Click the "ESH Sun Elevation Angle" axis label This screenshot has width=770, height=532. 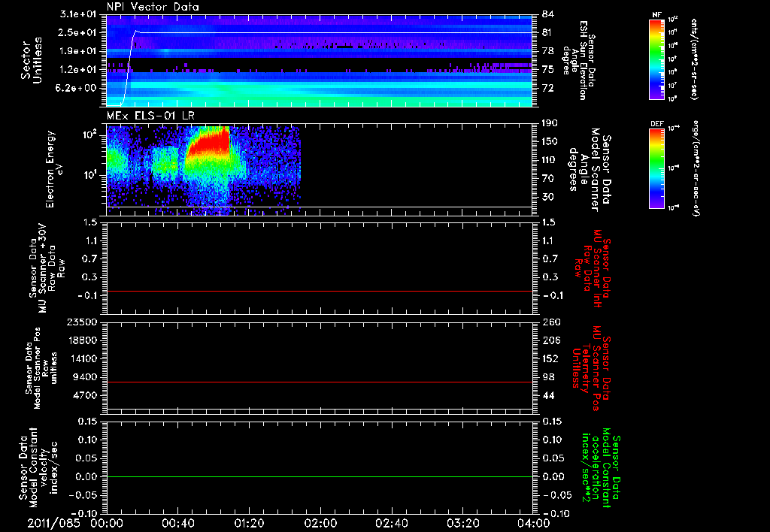point(578,60)
